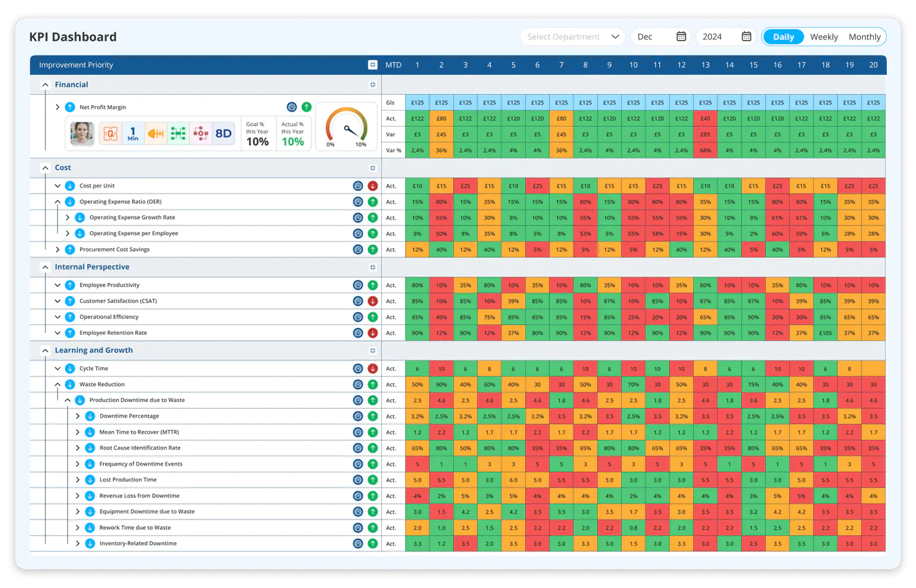
Task: Open the calendar icon next to Dec
Action: [682, 36]
